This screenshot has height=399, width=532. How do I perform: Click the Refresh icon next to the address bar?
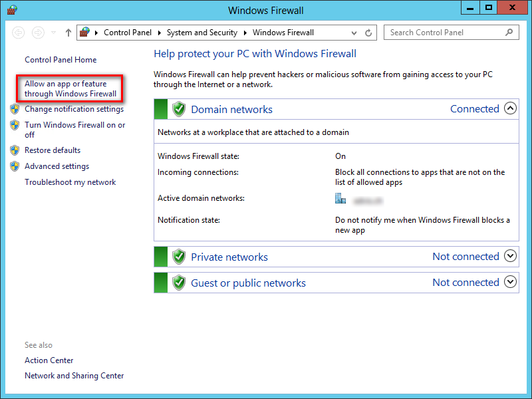point(369,32)
